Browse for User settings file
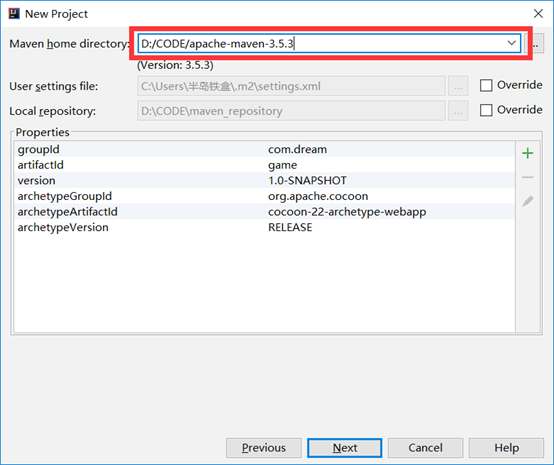Screen dimensions: 554x465 [458, 86]
